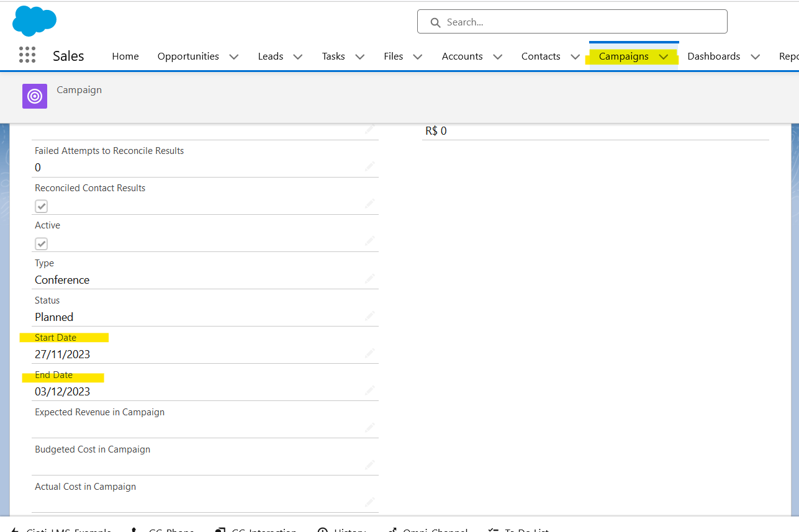Open the Cisti LMS Example utility
799x532 pixels.
click(68, 530)
